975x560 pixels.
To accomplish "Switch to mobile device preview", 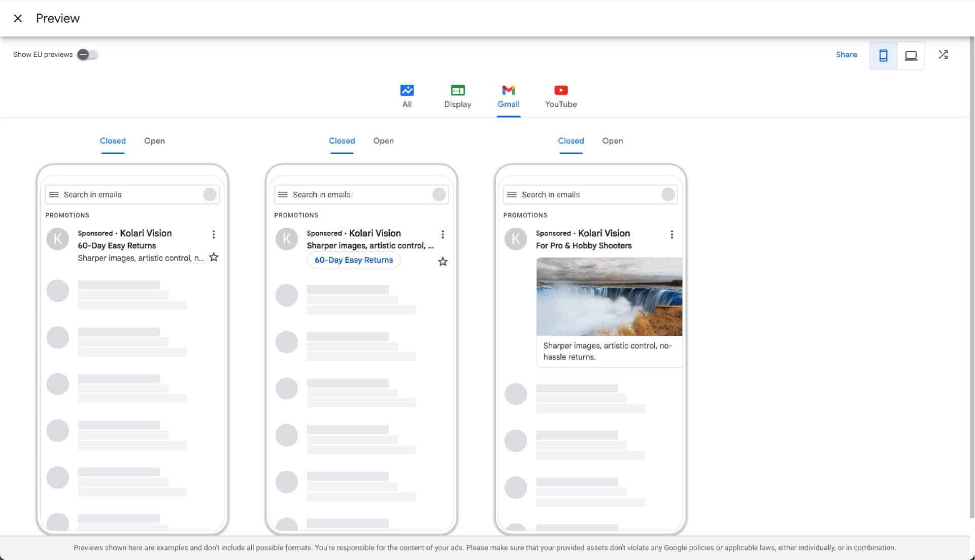I will [x=883, y=55].
